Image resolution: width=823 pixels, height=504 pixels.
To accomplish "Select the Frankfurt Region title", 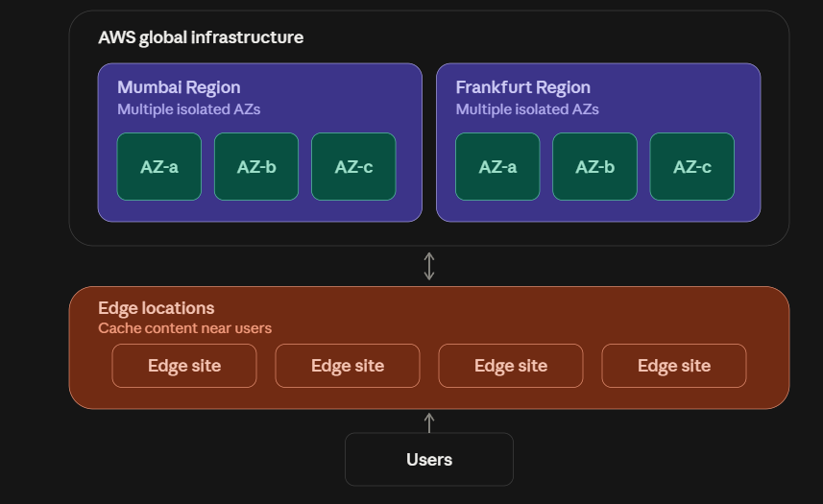I will [522, 87].
